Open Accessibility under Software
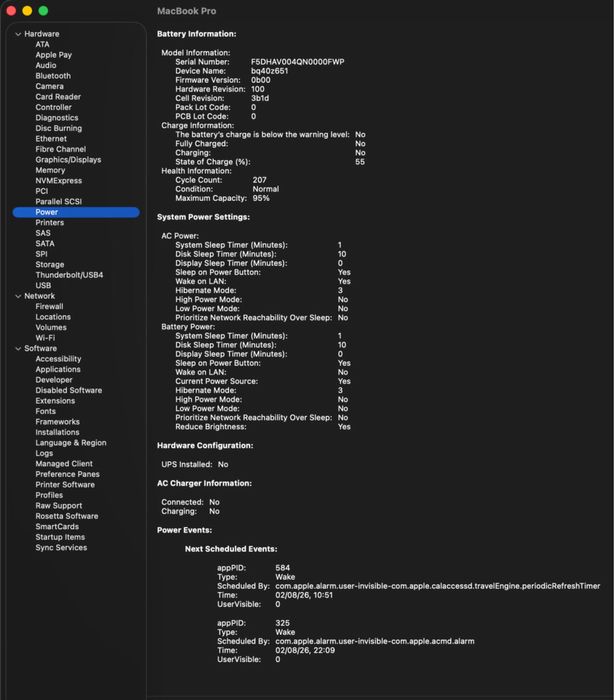 pos(58,359)
